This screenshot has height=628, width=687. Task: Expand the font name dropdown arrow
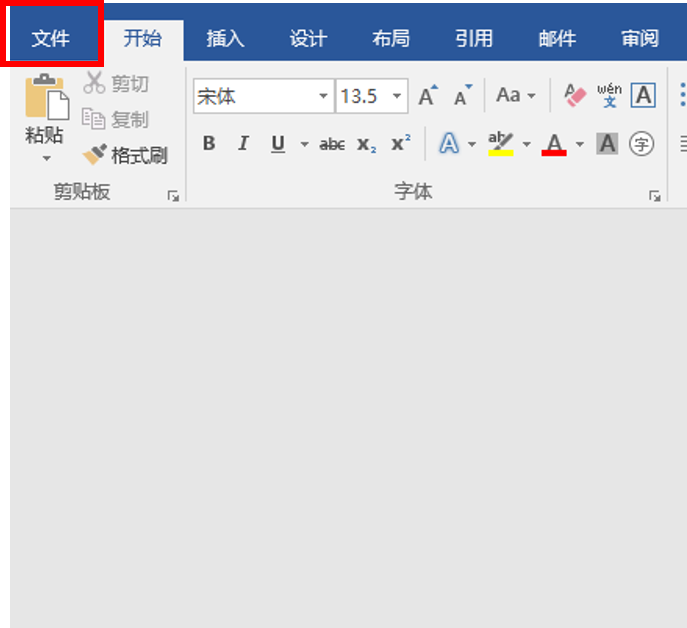tap(323, 96)
